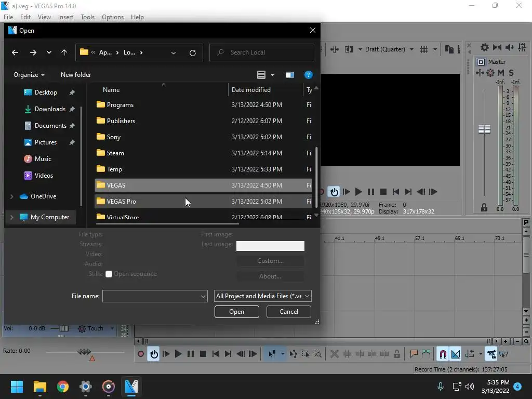Adjust the playback Rate slider

[x=84, y=352]
